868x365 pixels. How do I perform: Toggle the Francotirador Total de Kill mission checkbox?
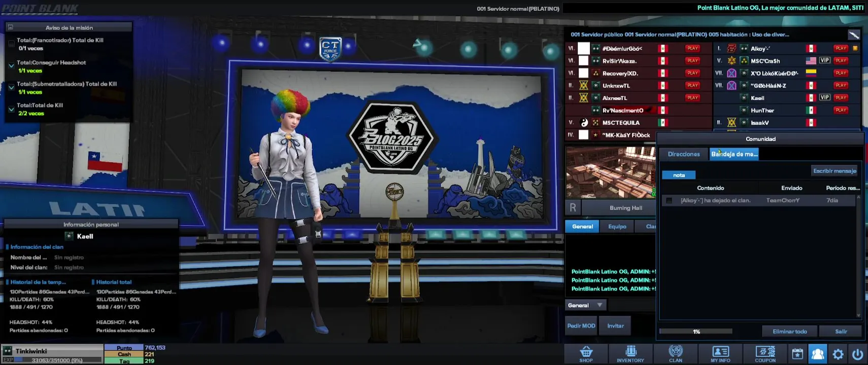(x=11, y=44)
